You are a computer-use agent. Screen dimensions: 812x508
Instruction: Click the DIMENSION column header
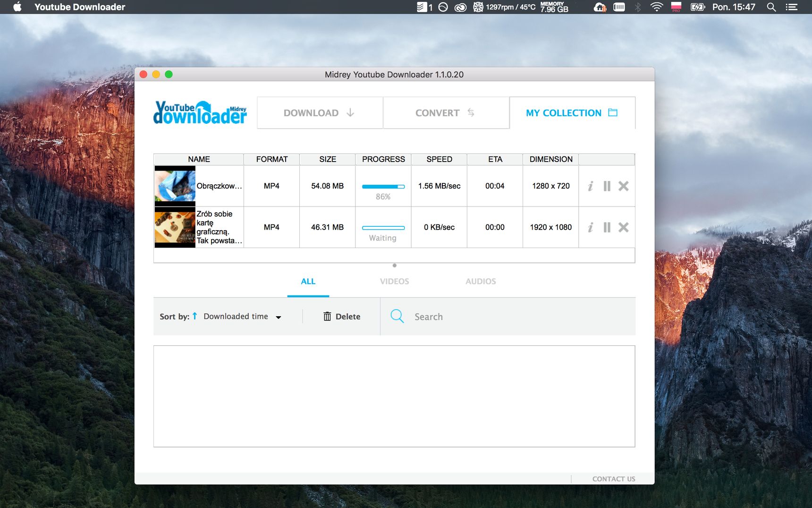click(x=551, y=159)
